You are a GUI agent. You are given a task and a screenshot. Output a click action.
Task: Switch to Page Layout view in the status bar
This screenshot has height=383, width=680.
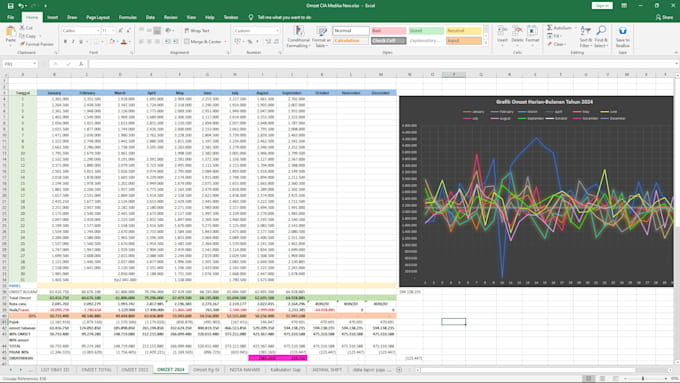602,379
